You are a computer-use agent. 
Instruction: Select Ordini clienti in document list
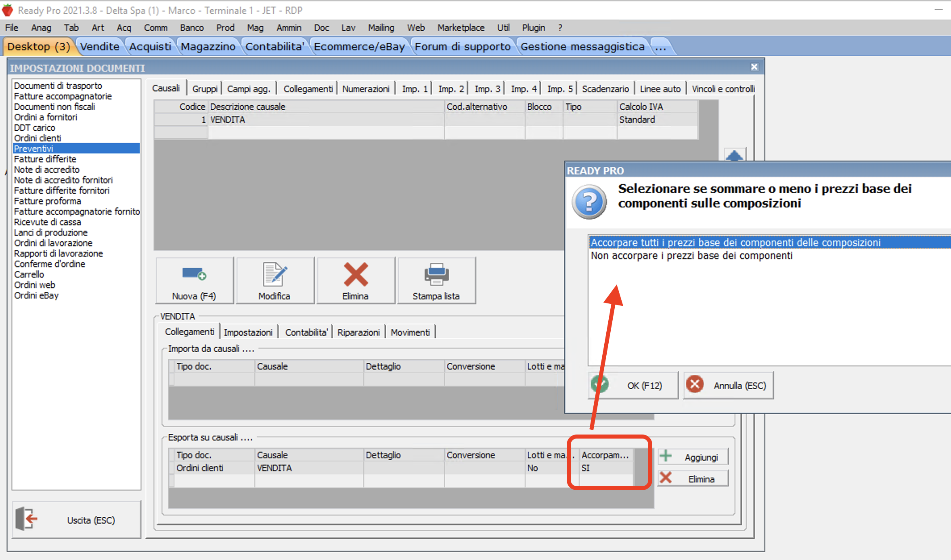[x=76, y=138]
